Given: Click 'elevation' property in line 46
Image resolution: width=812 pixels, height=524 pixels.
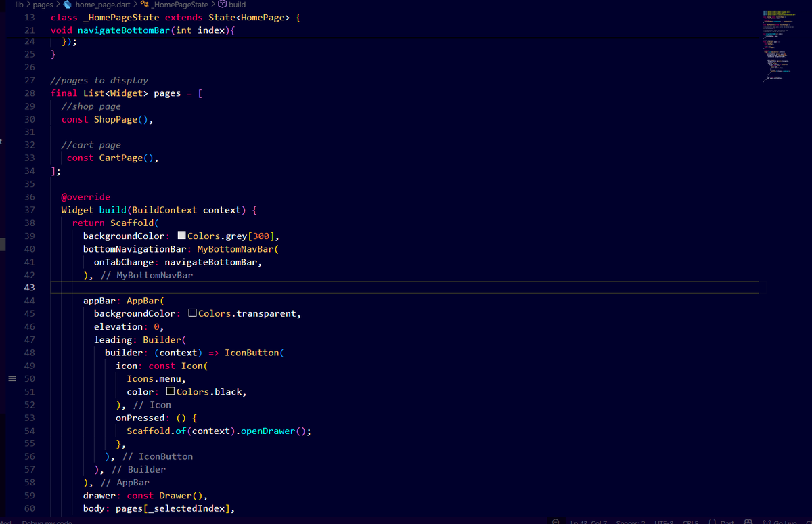Looking at the screenshot, I should click(118, 326).
